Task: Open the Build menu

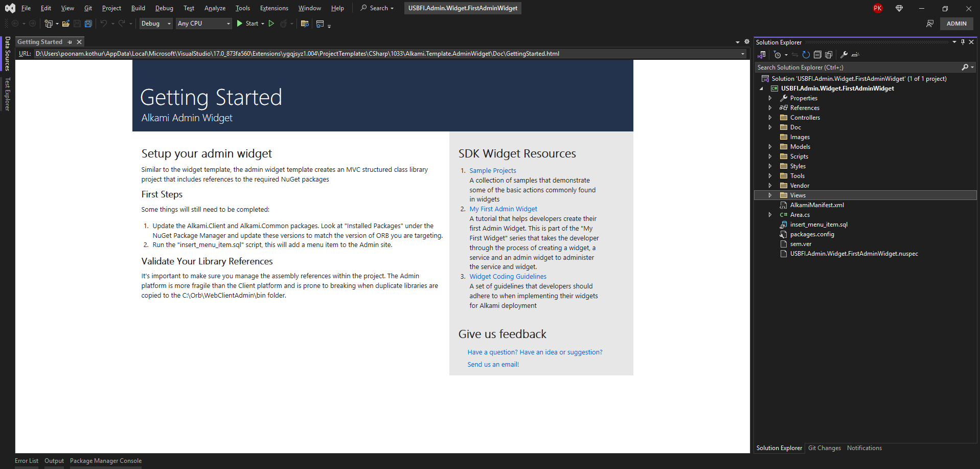Action: (x=138, y=8)
